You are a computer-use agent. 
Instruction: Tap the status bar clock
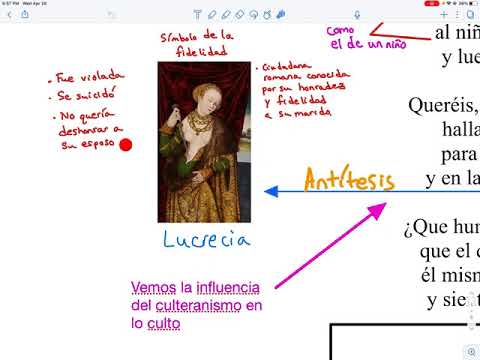pos(10,3)
